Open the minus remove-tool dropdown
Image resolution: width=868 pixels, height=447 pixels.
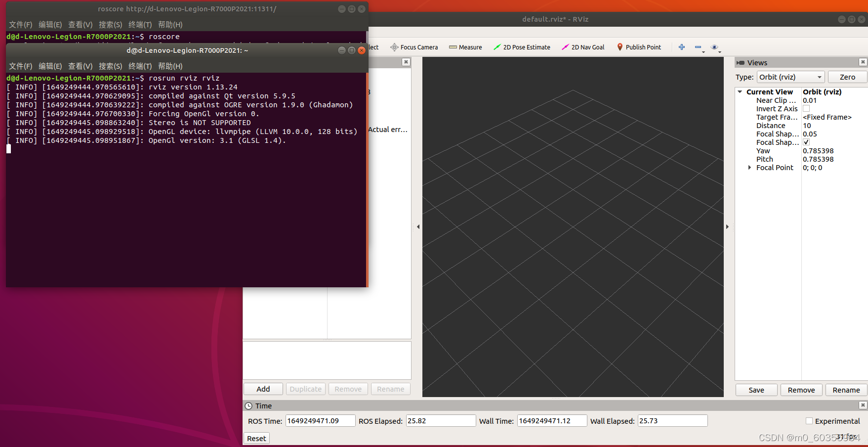click(x=700, y=47)
